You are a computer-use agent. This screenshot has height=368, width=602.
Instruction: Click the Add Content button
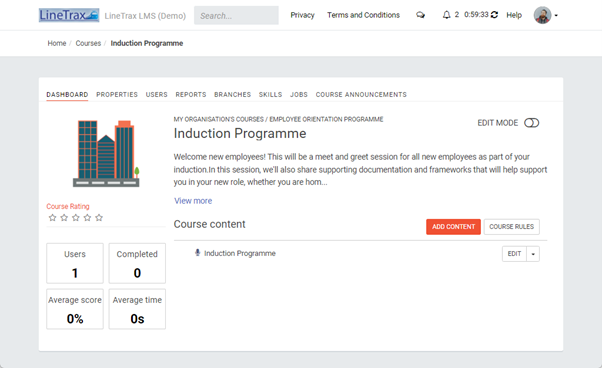453,227
